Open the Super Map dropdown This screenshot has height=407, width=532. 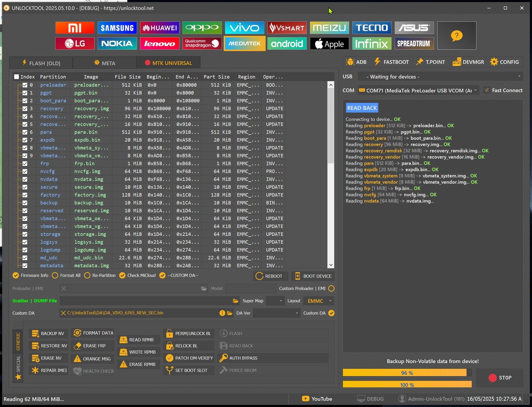point(275,301)
